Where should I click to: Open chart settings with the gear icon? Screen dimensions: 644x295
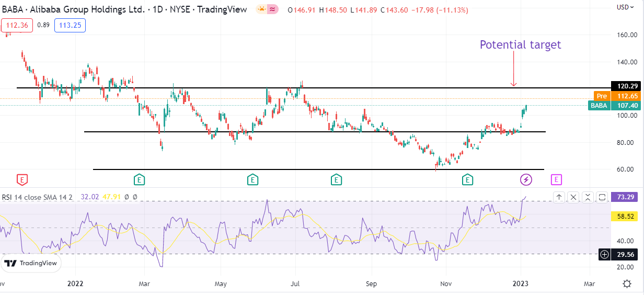click(x=626, y=284)
